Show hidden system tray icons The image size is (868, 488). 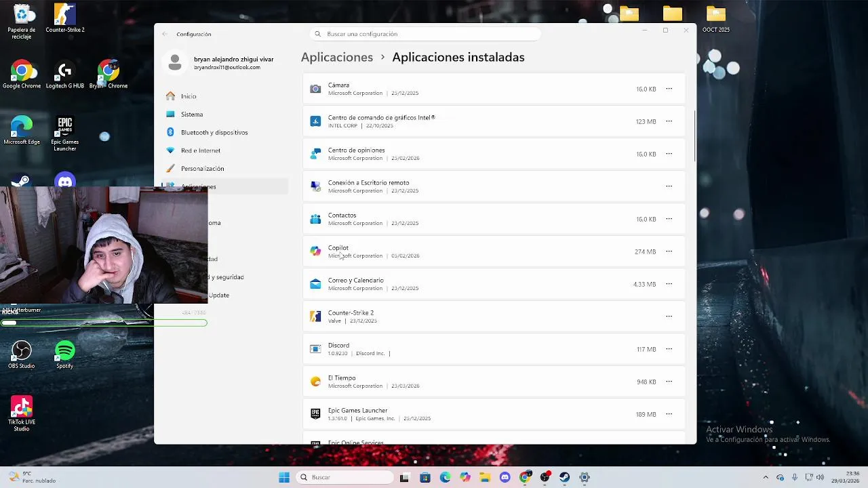pos(766,477)
